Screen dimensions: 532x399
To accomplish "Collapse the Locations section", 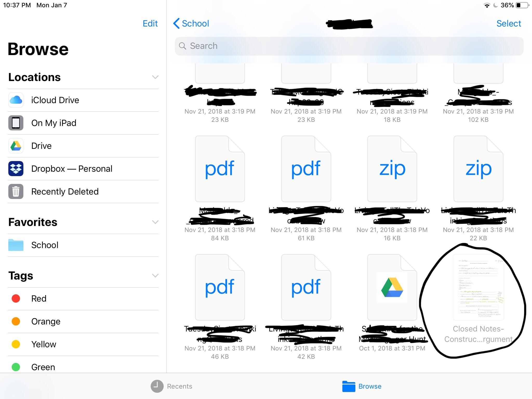I will click(x=155, y=77).
